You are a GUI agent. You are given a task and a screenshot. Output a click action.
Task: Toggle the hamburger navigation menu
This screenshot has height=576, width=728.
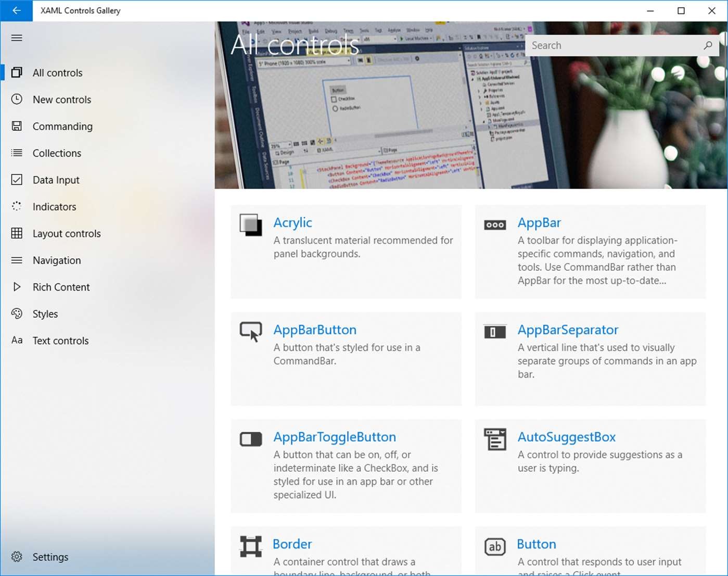coord(17,38)
